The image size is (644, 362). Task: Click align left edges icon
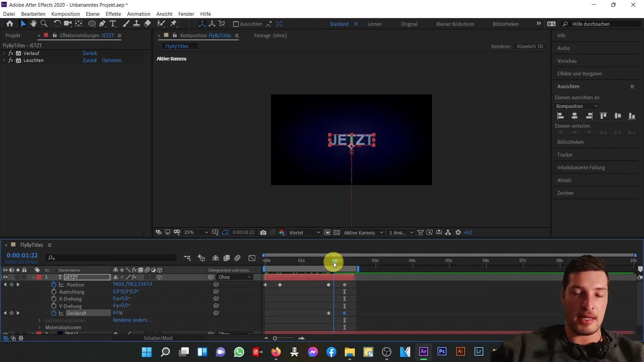(x=560, y=116)
